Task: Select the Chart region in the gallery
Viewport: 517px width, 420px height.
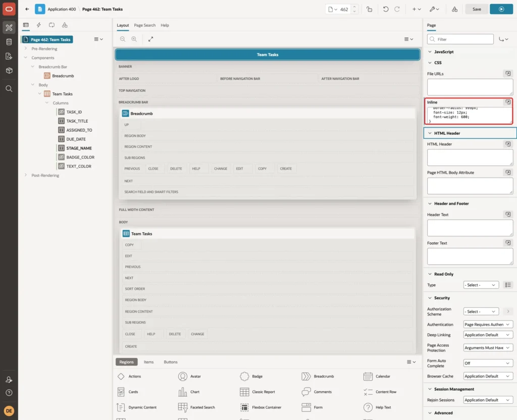Action: [189, 392]
